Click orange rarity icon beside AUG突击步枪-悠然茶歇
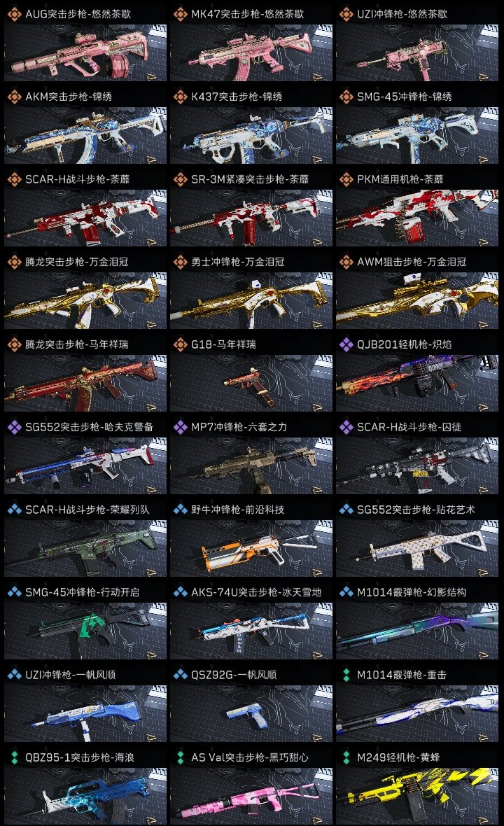 click(14, 14)
